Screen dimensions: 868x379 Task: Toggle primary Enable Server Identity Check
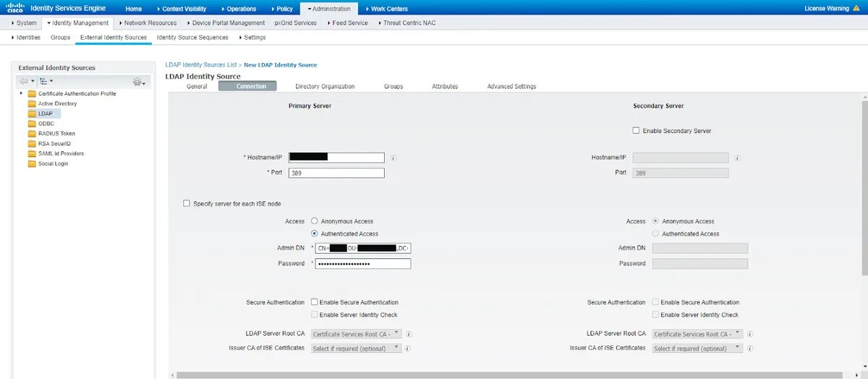click(x=315, y=315)
